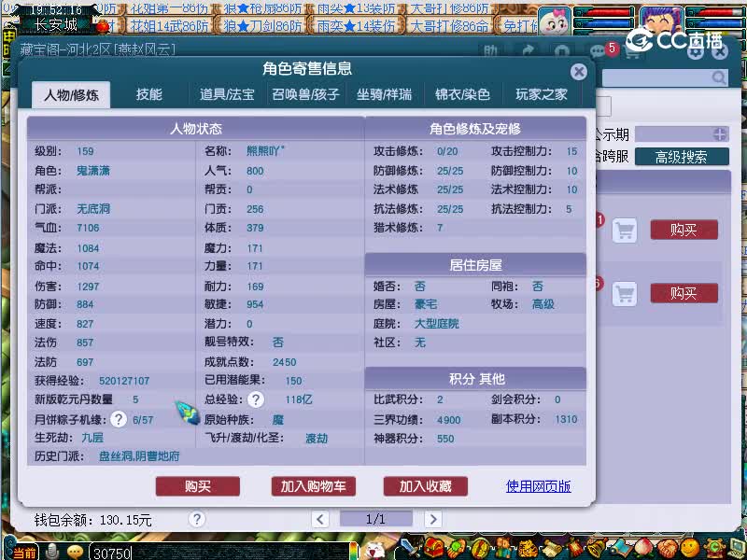Click the search magnifier in treasure pavilion
747x560 pixels.
[718, 77]
